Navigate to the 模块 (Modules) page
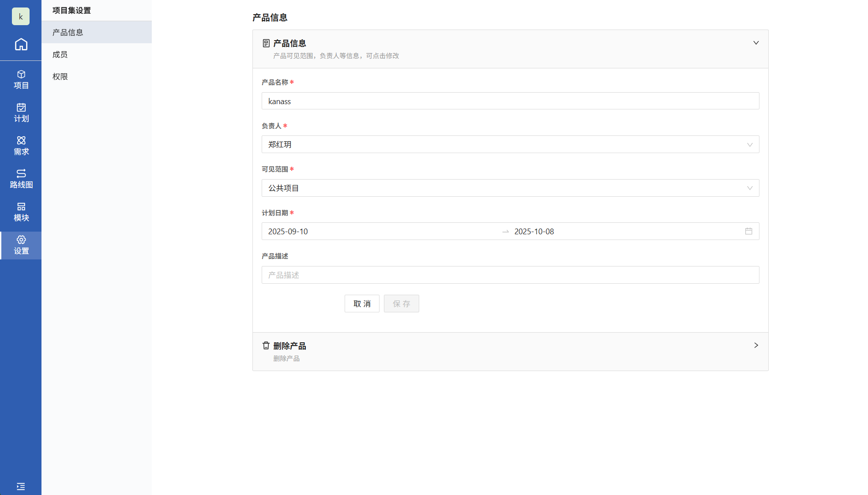This screenshot has width=868, height=495. 21,212
